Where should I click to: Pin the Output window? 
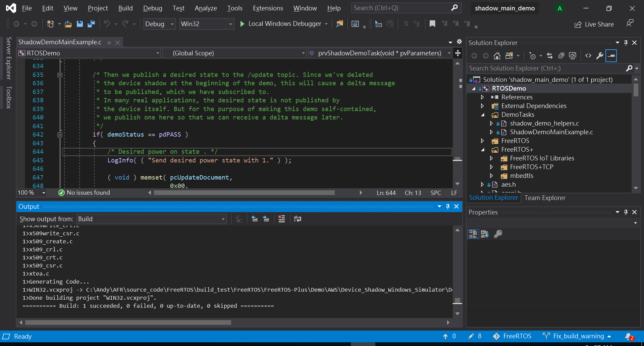(448, 206)
